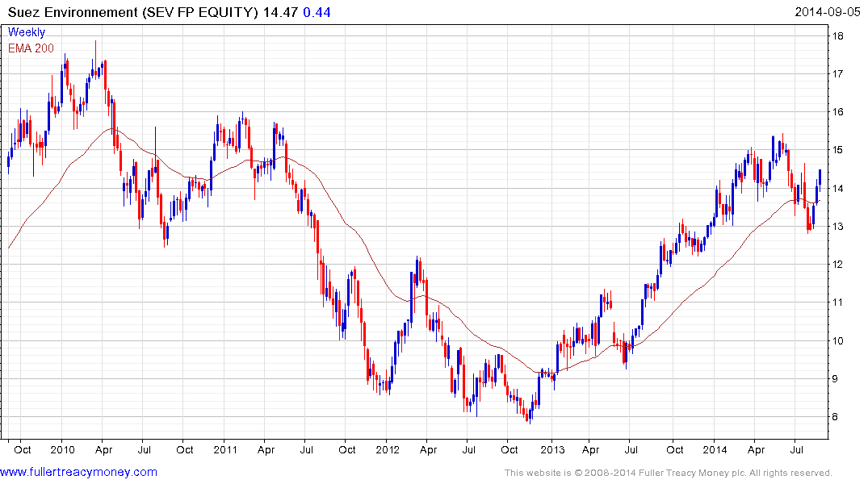Click the 12 price axis label
This screenshot has height=484, width=868.
click(x=837, y=265)
